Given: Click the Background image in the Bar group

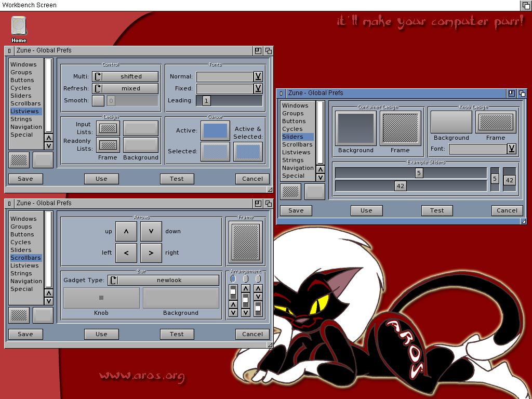Looking at the screenshot, I should point(181,298).
